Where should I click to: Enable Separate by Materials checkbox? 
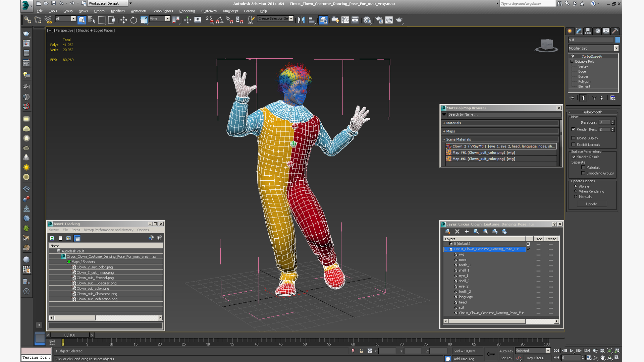tap(583, 168)
